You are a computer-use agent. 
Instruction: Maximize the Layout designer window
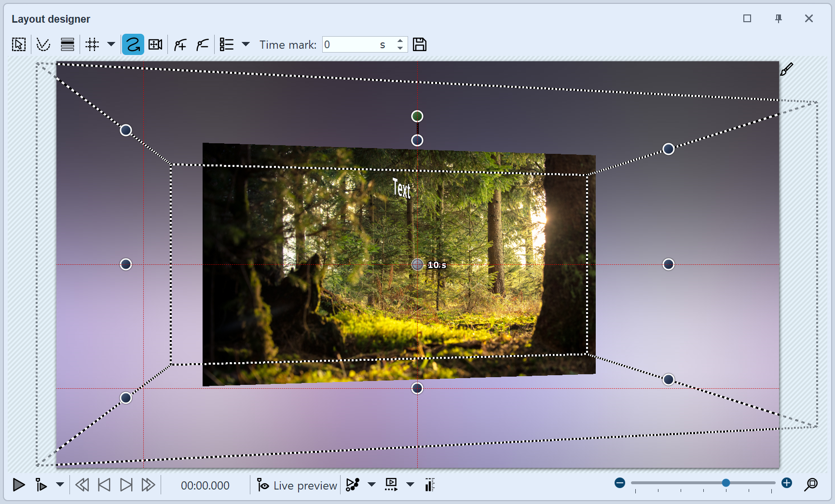click(748, 19)
